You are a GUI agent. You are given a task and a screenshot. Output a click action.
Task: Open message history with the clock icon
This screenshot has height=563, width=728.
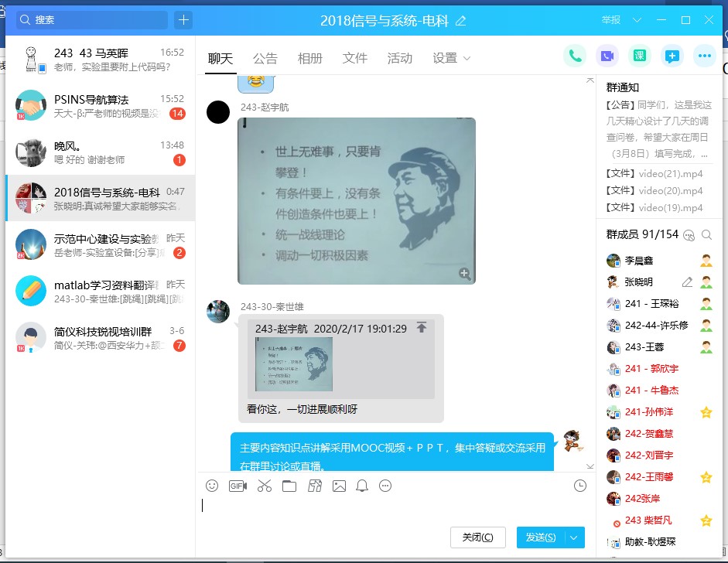pos(580,486)
